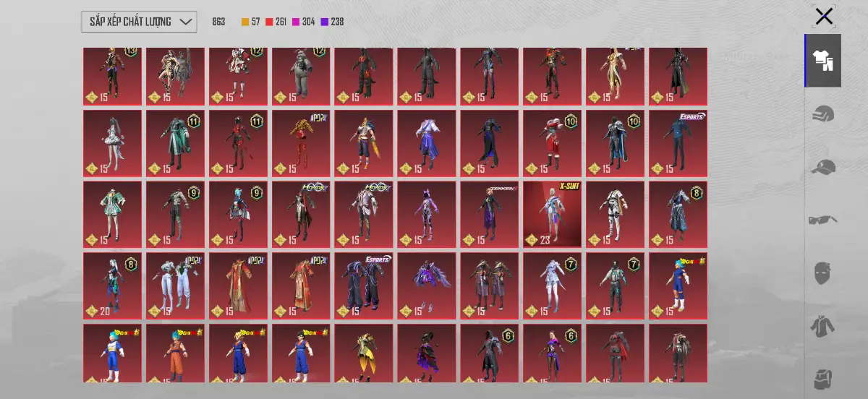Select the purple cat-eared outfit

426,214
